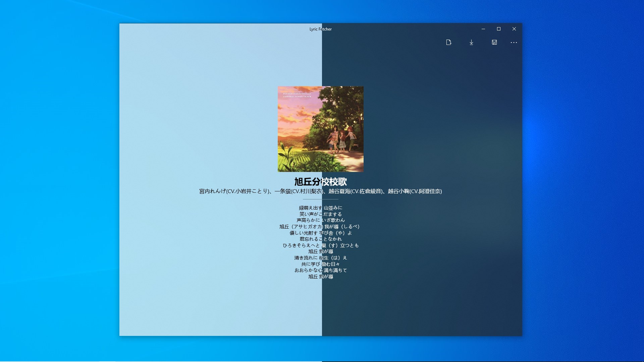644x362 pixels.
Task: Click the lyric line 共に学び 励む日々
Action: 320,264
